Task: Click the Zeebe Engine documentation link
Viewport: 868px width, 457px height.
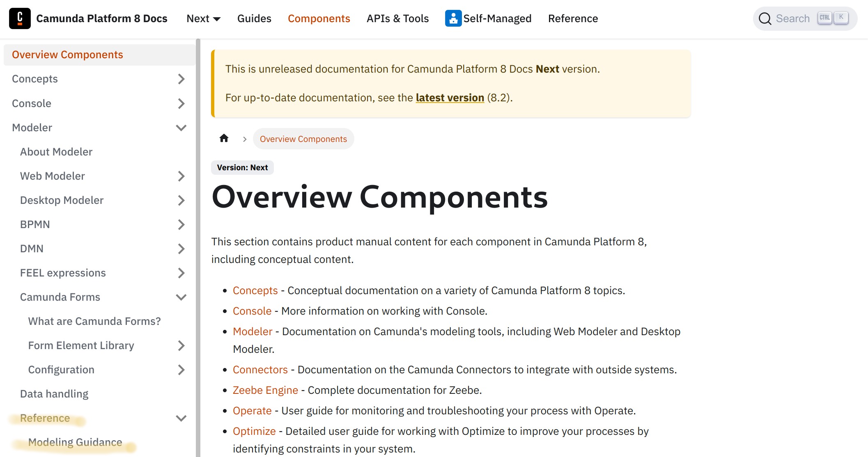Action: [265, 390]
